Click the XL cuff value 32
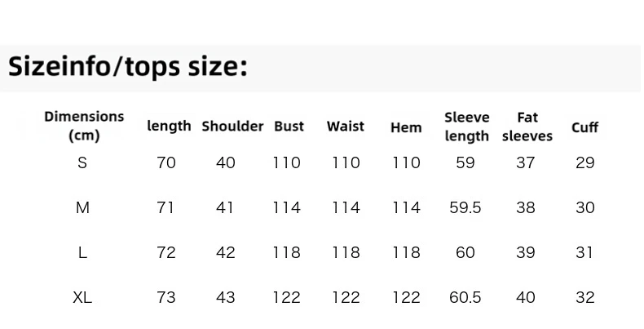 tap(585, 297)
